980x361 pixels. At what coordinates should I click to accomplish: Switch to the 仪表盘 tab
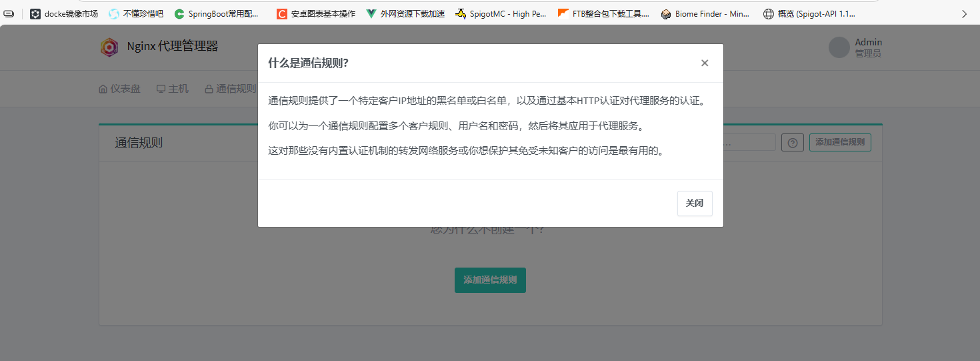click(119, 89)
